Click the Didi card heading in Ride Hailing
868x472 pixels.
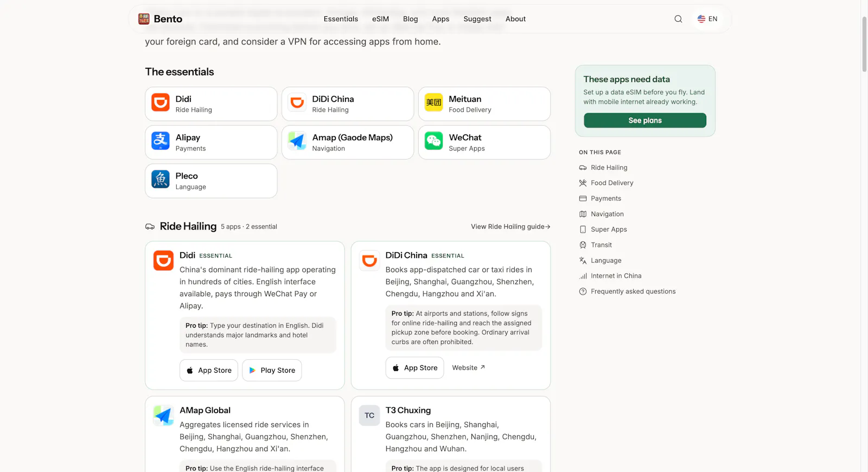point(187,256)
